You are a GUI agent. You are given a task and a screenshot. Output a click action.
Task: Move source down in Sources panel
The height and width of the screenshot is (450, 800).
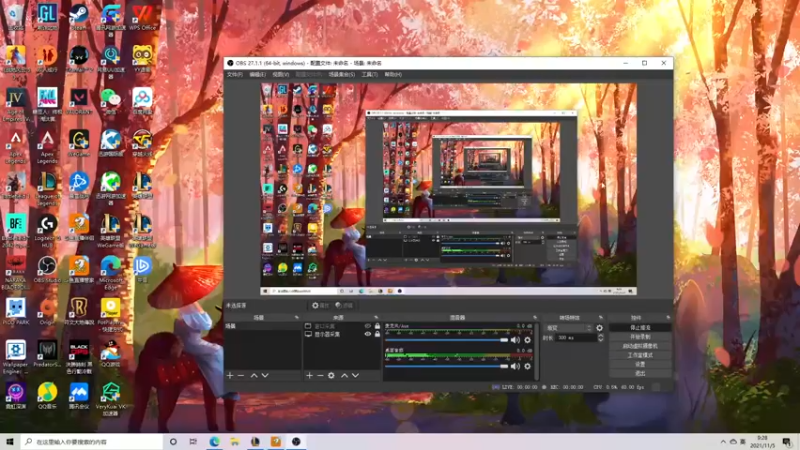(x=356, y=376)
